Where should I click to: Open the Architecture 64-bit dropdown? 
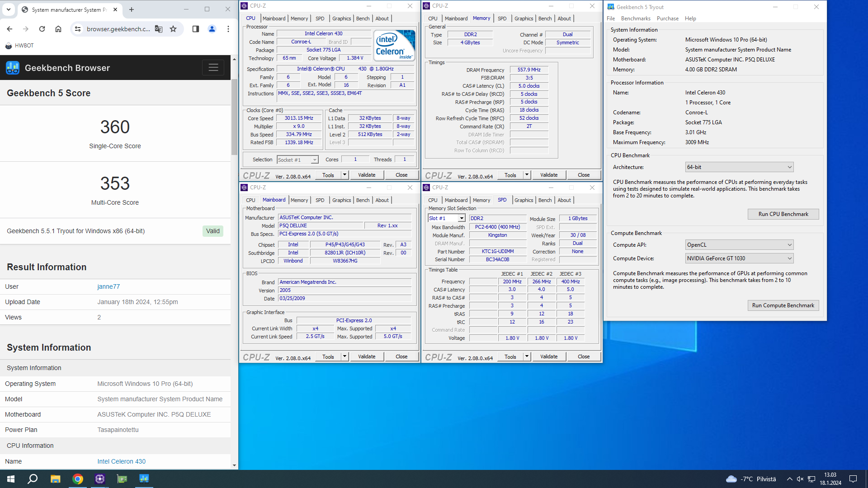(739, 167)
